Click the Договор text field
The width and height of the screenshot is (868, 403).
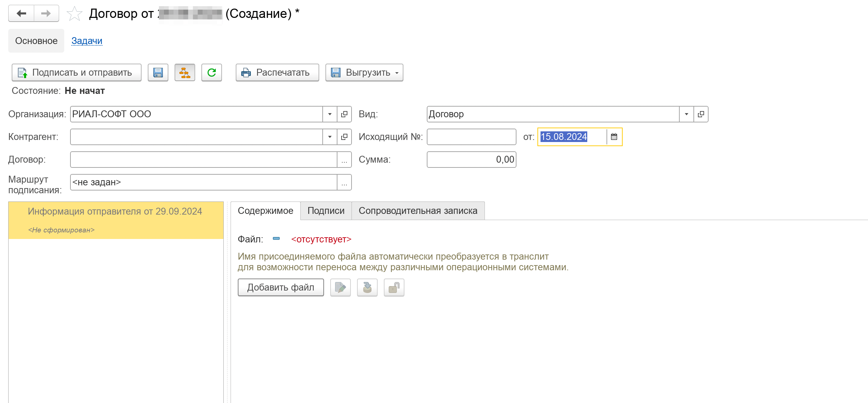[204, 160]
